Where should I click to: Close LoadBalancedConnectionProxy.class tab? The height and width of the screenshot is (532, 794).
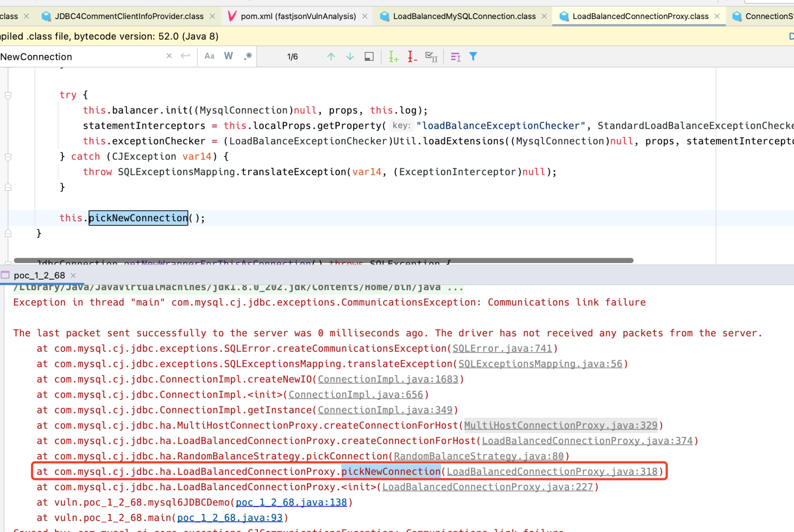coord(717,16)
